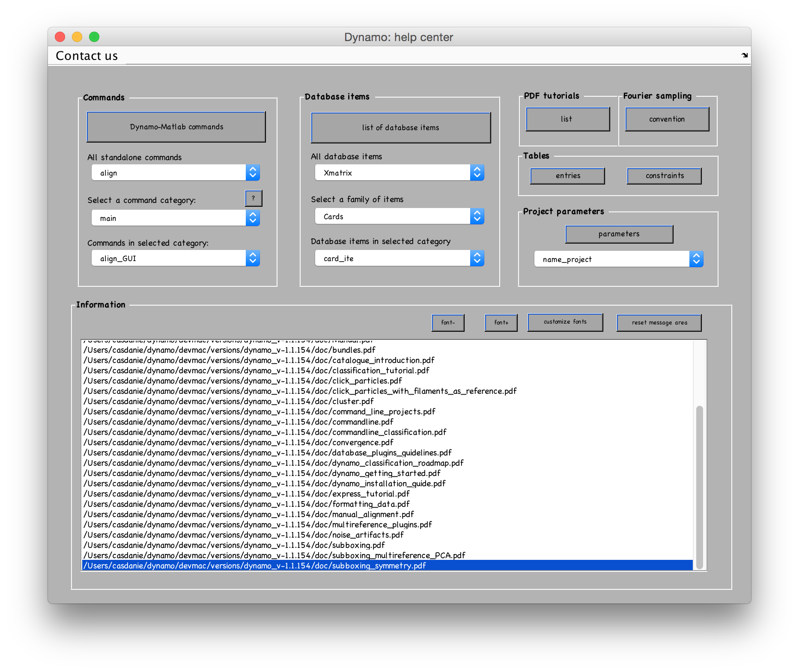Select the bundles.pdf path line
Screen dimensions: 799x672
tap(387, 350)
